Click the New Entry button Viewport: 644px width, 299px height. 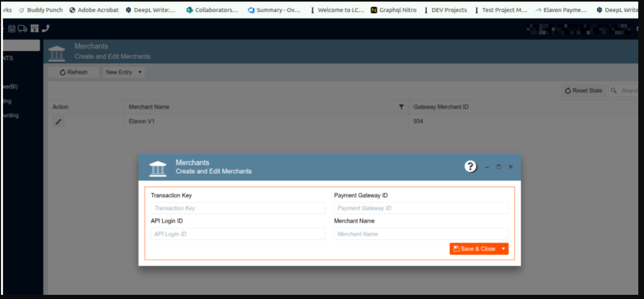pos(119,73)
